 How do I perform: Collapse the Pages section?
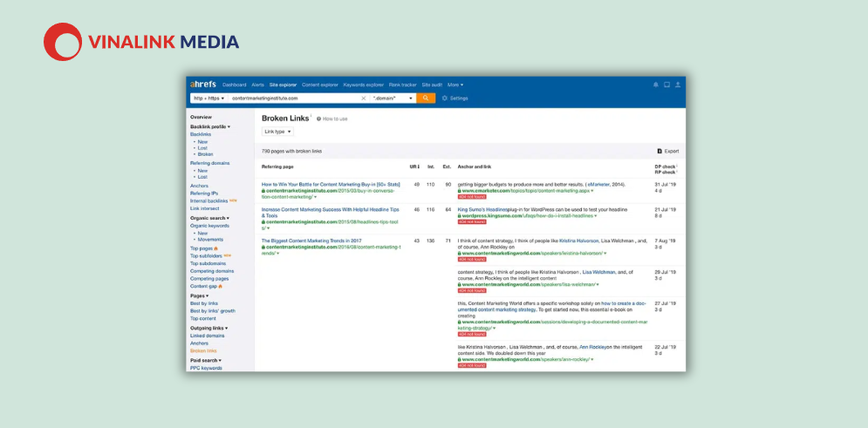pos(199,296)
